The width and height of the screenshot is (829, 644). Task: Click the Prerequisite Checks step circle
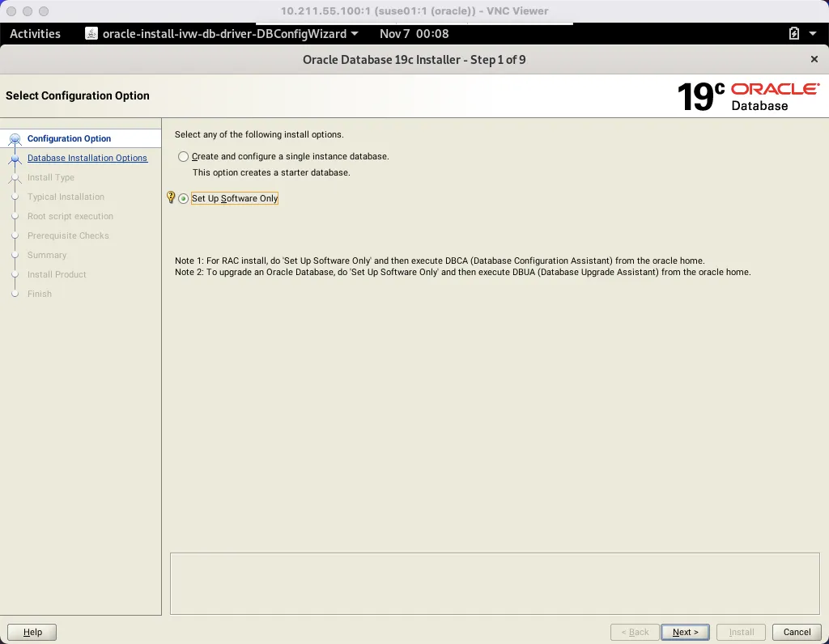[16, 235]
